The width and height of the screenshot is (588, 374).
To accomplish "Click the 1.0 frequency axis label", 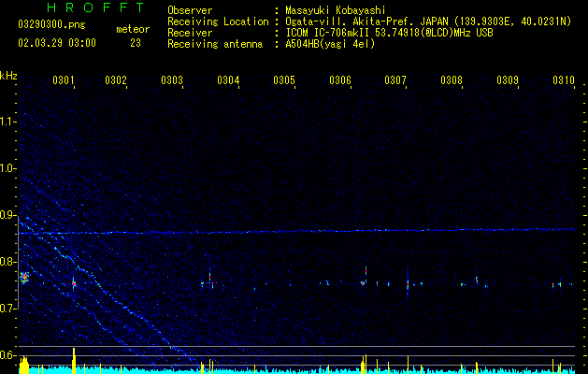I will (8, 168).
